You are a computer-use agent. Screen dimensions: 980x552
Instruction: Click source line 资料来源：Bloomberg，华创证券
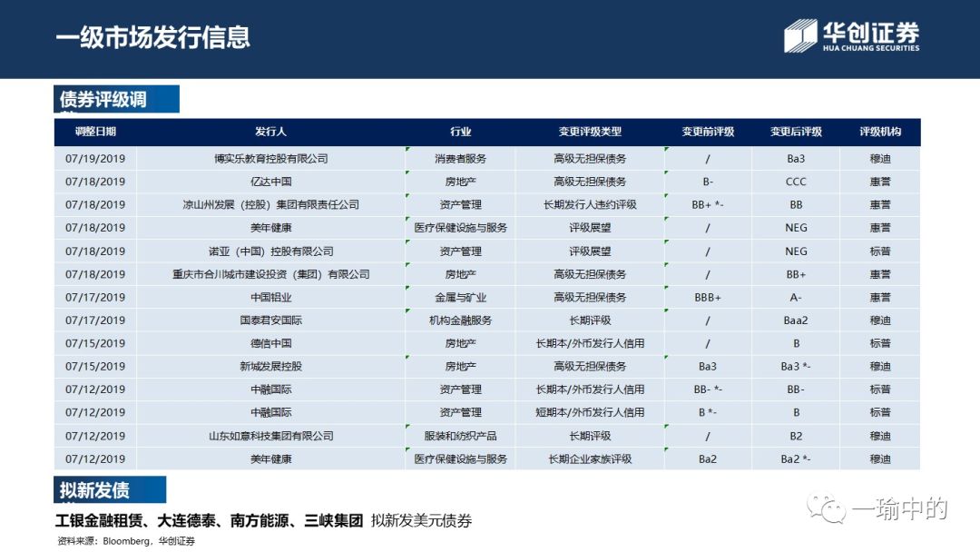click(x=125, y=541)
